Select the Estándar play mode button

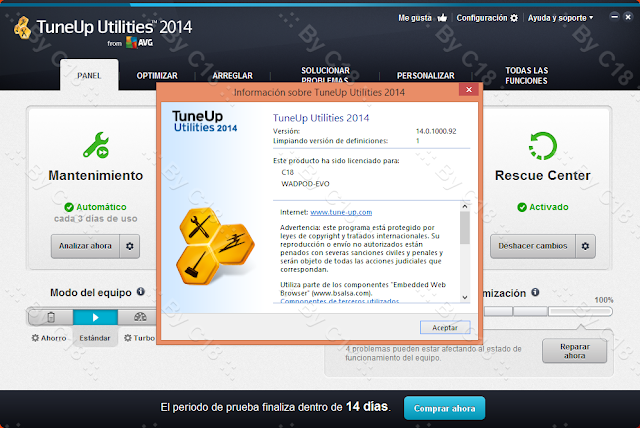[x=96, y=317]
